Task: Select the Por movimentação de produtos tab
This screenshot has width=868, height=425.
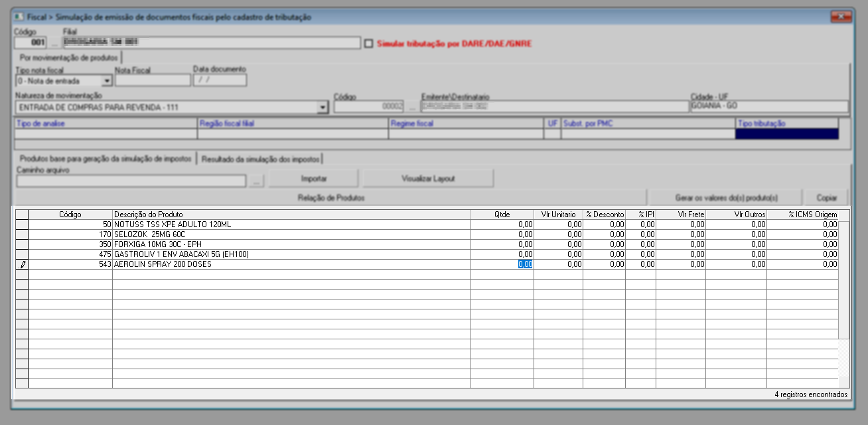Action: pos(68,58)
